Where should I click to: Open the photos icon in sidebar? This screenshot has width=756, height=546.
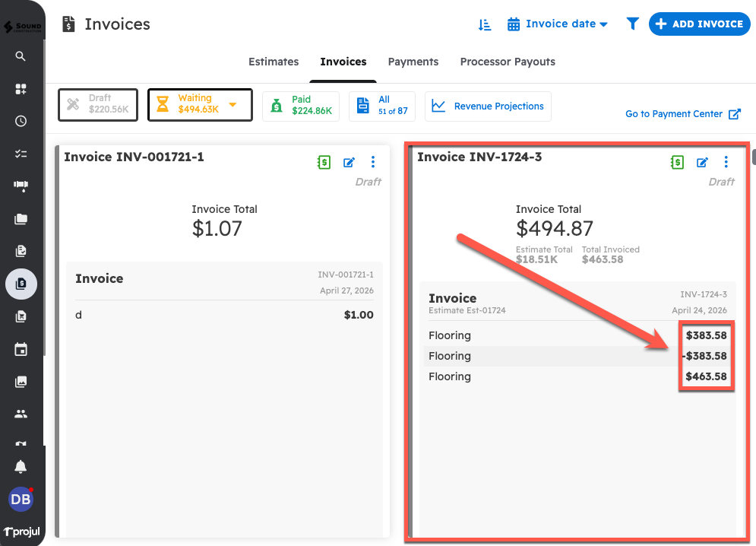(21, 382)
